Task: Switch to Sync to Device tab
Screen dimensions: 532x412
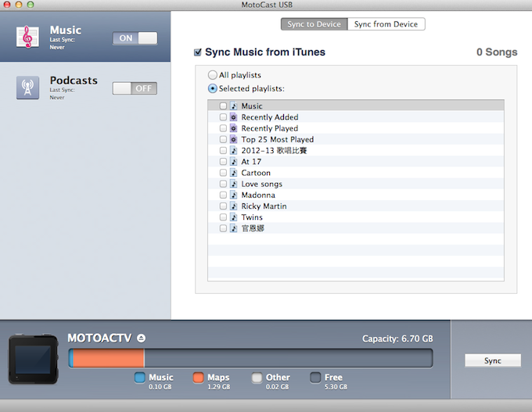Action: click(315, 24)
